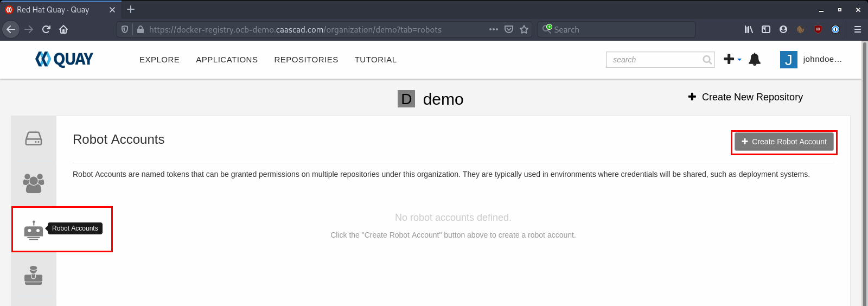Open the Teams and Membership sidebar icon
Viewport: 868px width, 306px height.
point(34,183)
